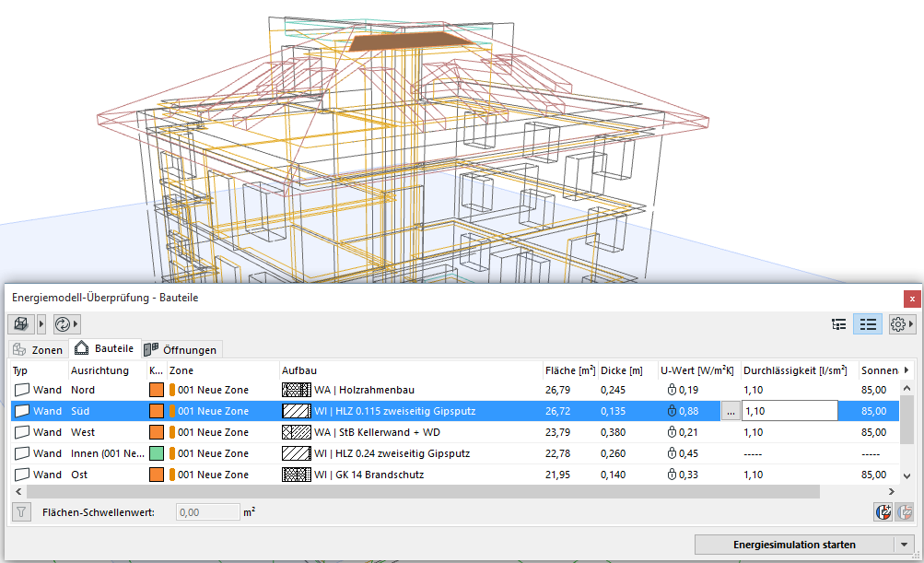Open the gear settings icon

[897, 324]
